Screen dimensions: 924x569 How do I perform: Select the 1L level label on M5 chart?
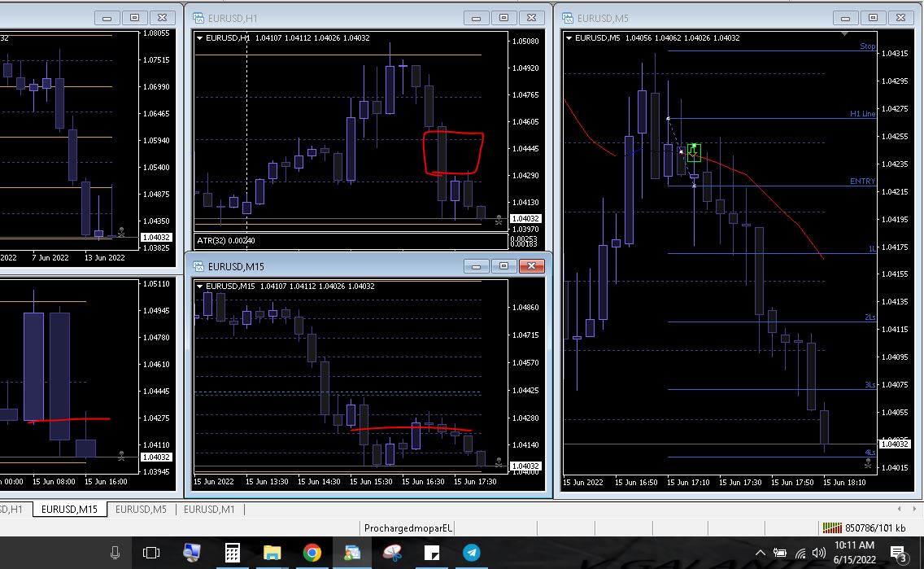872,249
